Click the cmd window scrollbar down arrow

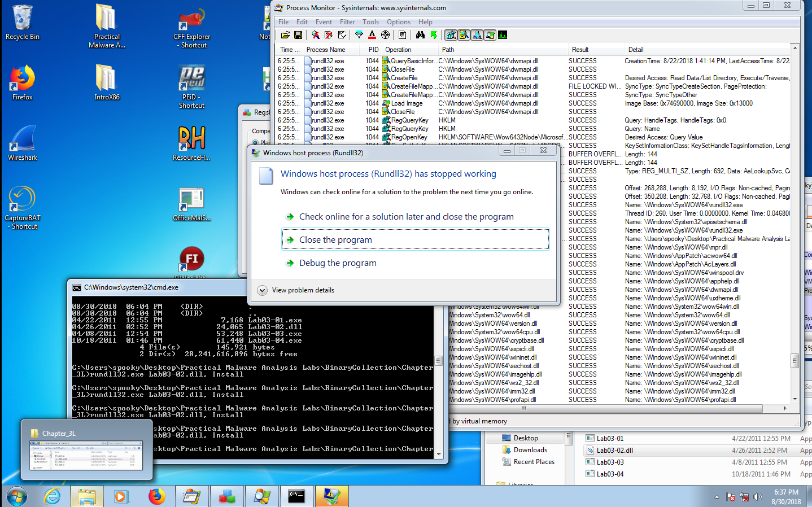click(x=438, y=454)
